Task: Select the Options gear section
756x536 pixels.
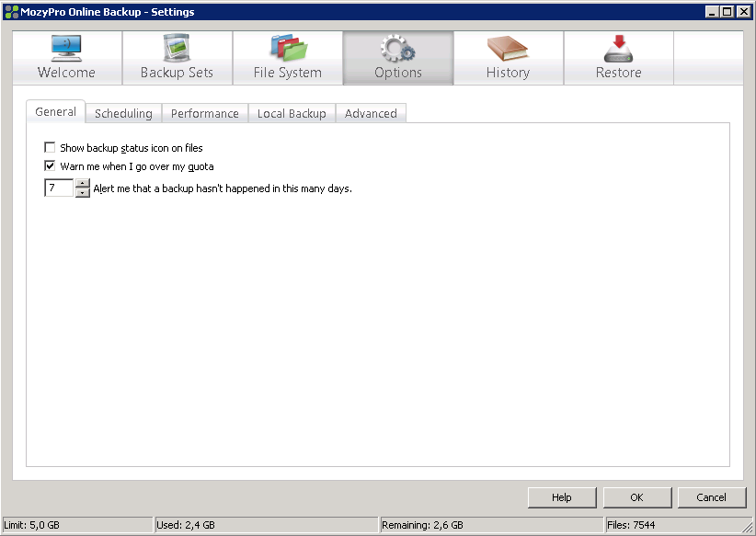Action: click(x=398, y=58)
